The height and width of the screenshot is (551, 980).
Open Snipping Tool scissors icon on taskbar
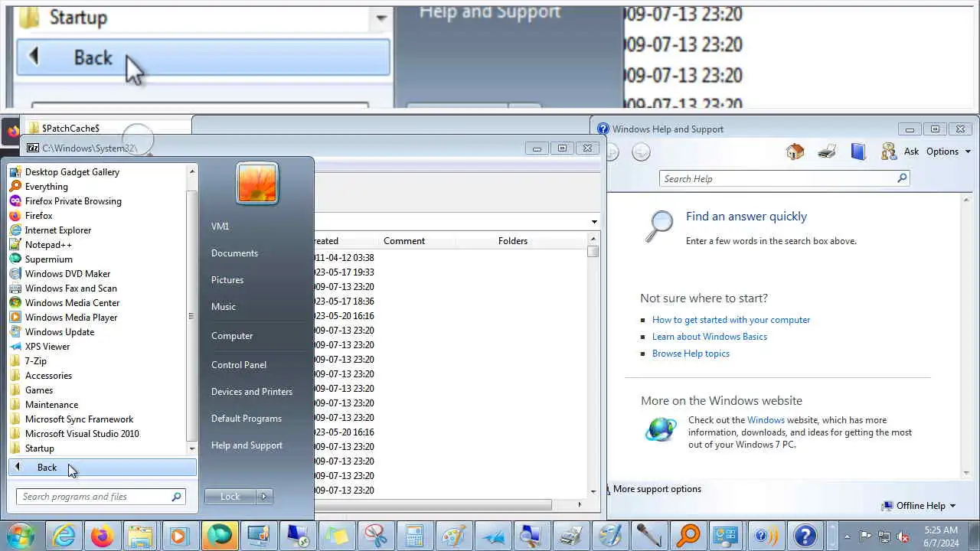[375, 536]
